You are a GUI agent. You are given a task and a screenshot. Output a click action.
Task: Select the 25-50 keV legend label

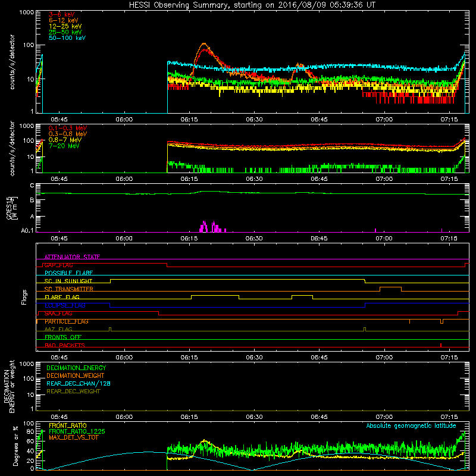(x=65, y=32)
